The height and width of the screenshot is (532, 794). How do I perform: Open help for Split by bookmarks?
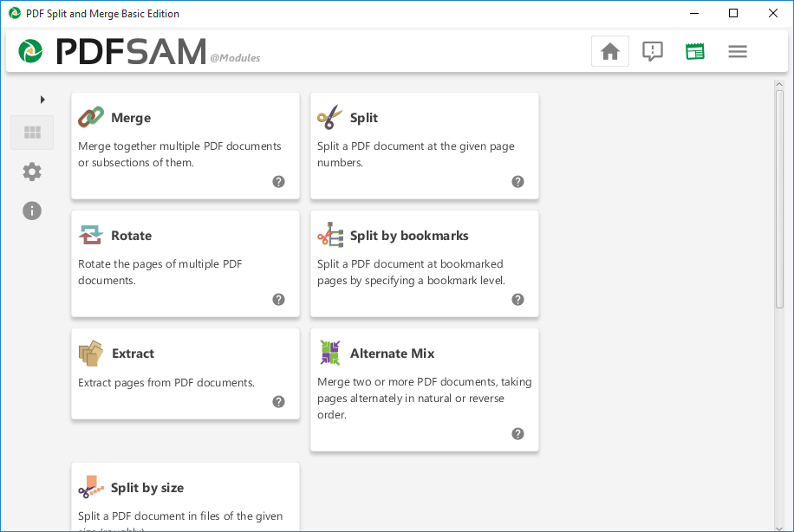[517, 300]
